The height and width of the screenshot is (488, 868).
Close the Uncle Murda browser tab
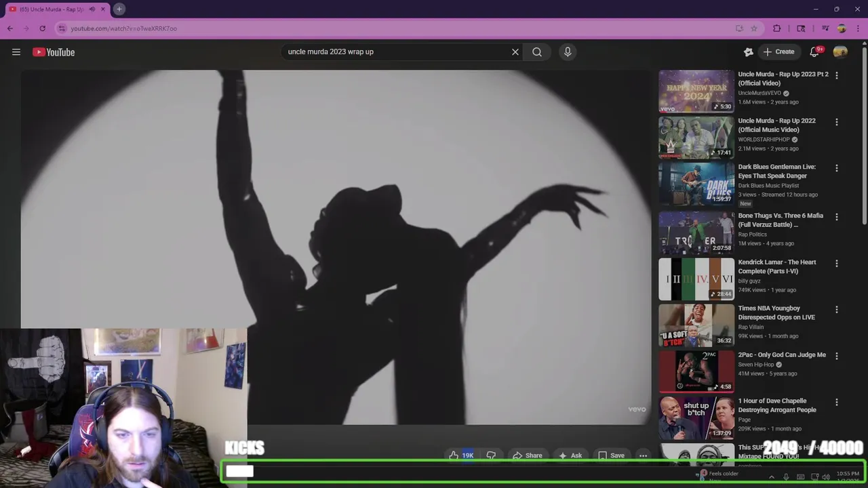102,9
